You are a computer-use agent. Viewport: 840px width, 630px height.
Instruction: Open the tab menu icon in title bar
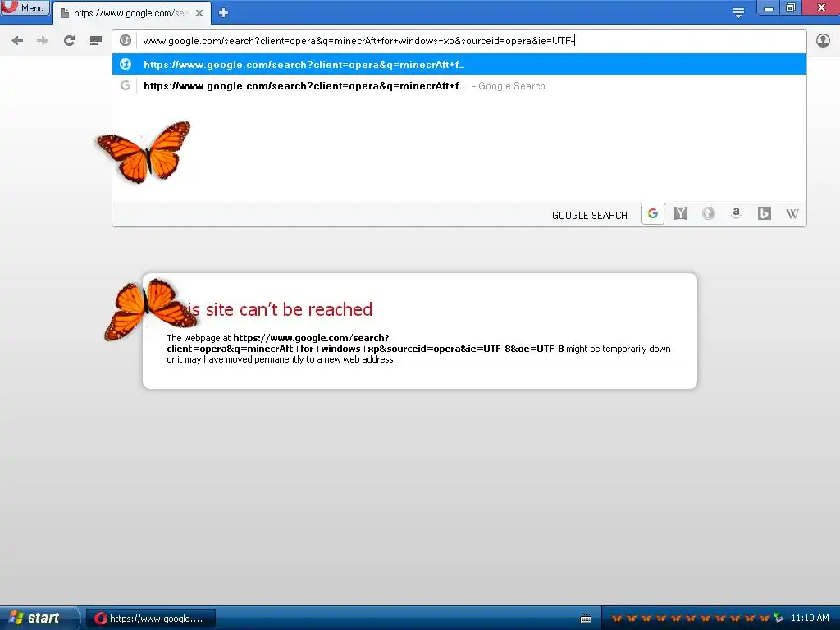[738, 12]
